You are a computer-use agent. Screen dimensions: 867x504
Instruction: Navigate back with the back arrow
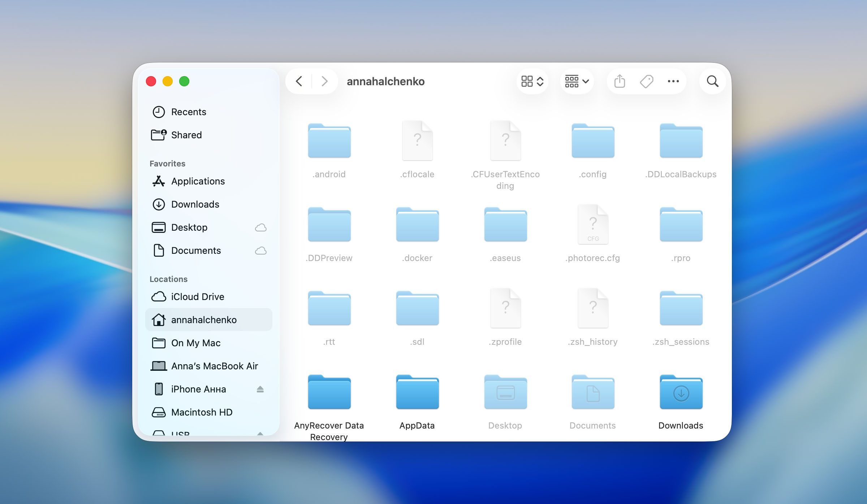click(x=299, y=81)
